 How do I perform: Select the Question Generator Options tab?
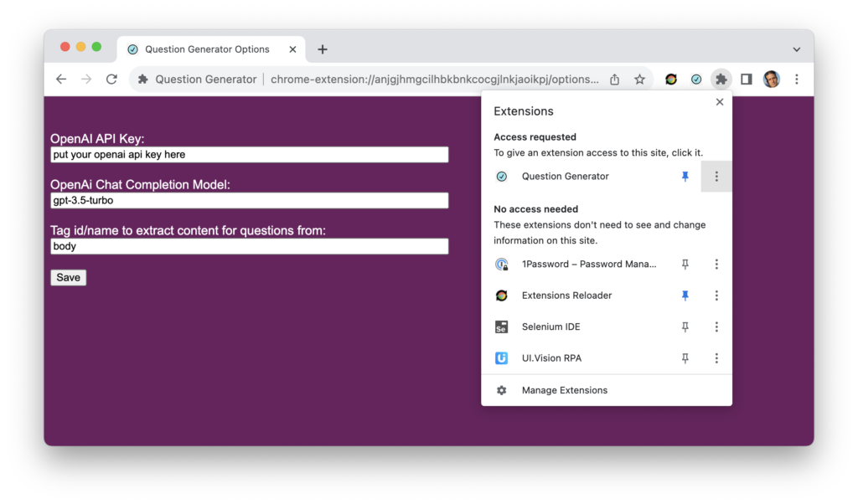pyautogui.click(x=206, y=49)
